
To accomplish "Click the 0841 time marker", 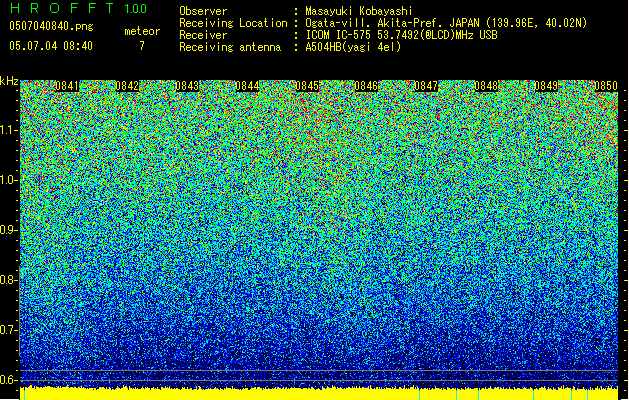I will [x=67, y=86].
